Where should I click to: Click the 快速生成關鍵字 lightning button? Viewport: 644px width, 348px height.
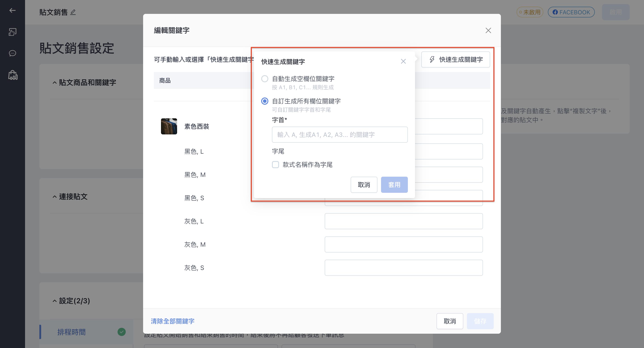[455, 59]
